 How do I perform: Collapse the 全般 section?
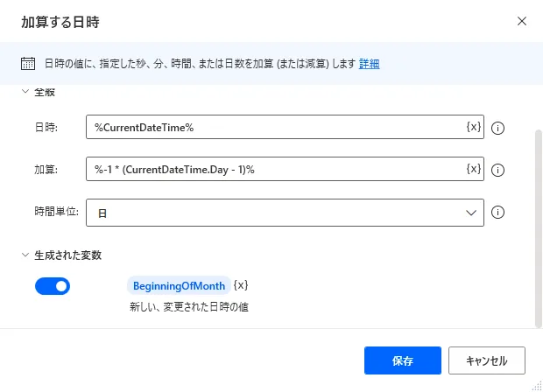pyautogui.click(x=25, y=92)
